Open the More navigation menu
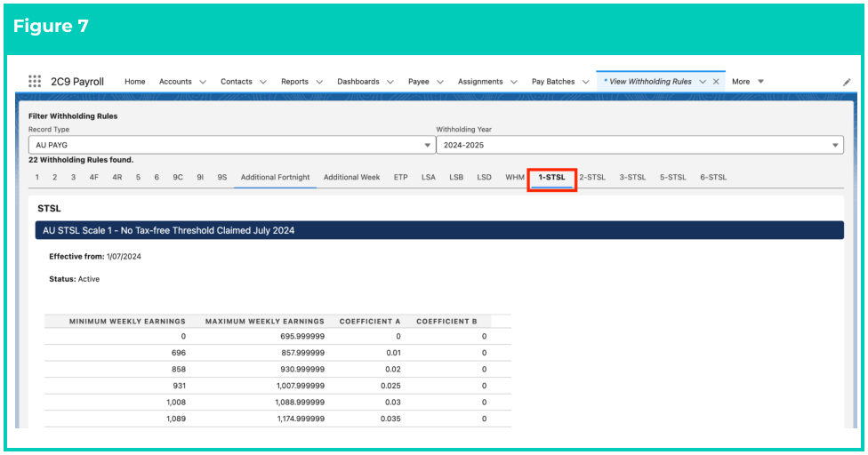 click(x=747, y=81)
